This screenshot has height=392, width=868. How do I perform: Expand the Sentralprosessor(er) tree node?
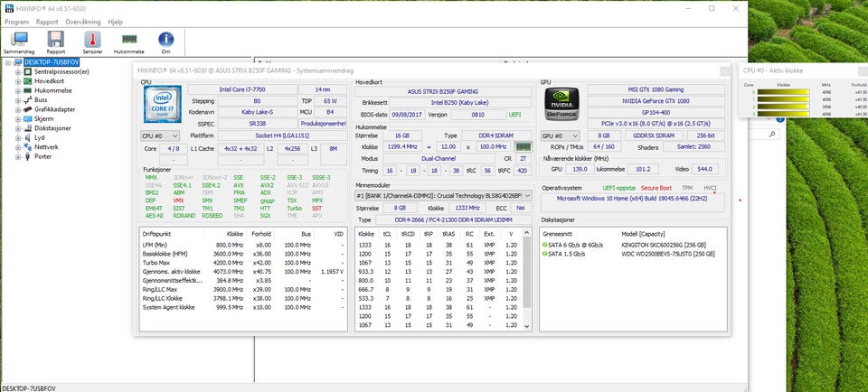(18, 72)
